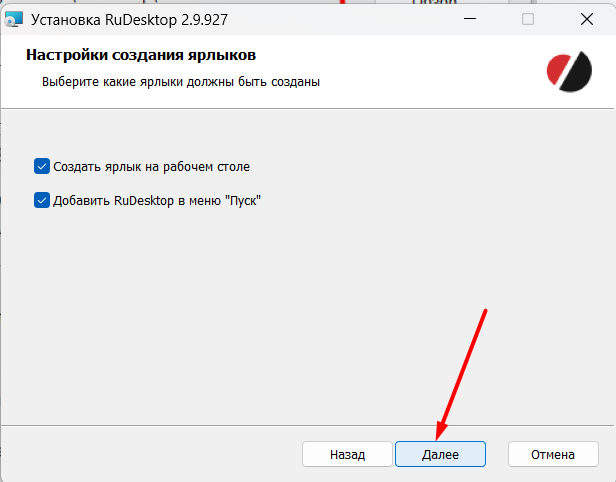Viewport: 616px width, 482px height.
Task: Click the tail end of the red arrow
Action: click(485, 311)
